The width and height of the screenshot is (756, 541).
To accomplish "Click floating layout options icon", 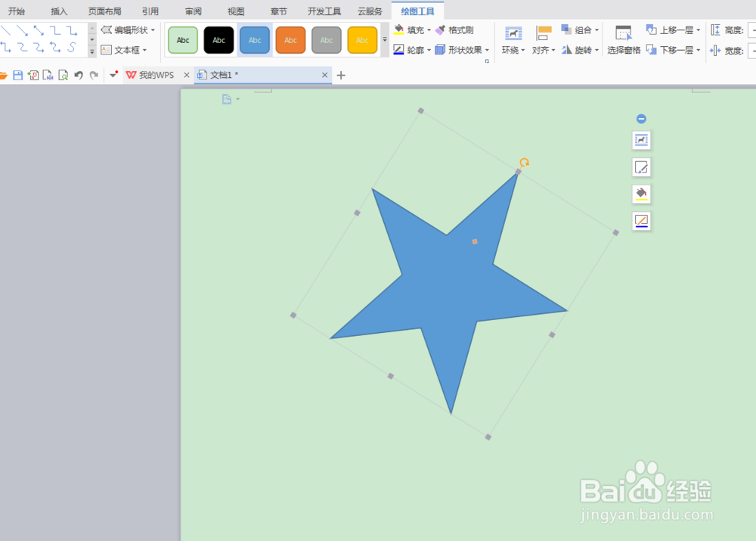I will 641,141.
